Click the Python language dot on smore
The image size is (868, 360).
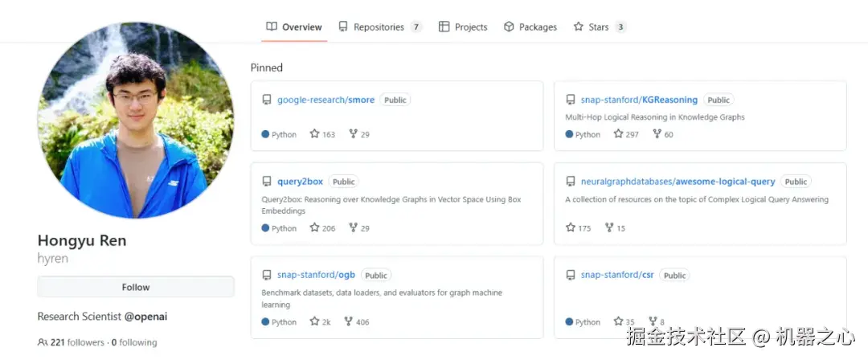click(x=265, y=134)
